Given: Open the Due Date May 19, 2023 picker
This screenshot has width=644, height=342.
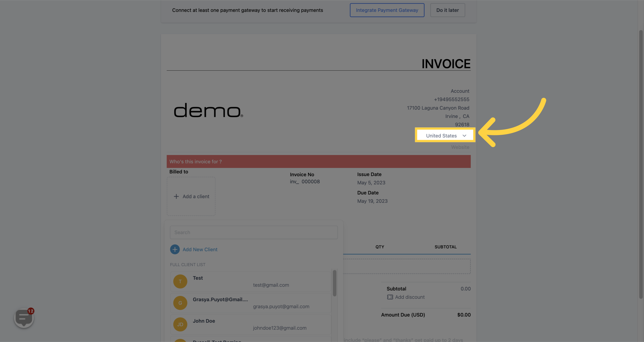Looking at the screenshot, I should [372, 201].
